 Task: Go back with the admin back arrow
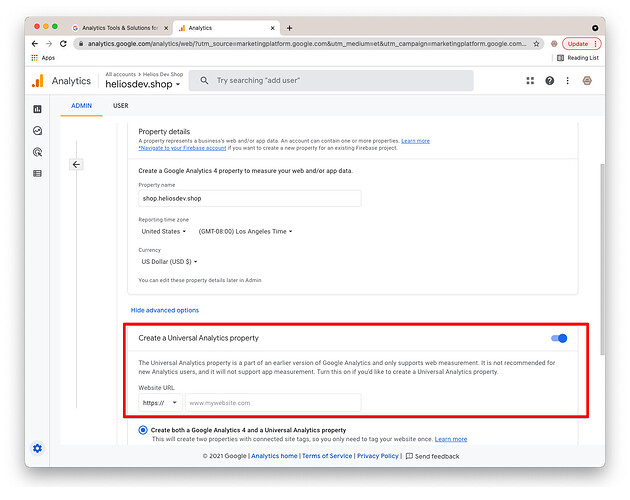76,164
